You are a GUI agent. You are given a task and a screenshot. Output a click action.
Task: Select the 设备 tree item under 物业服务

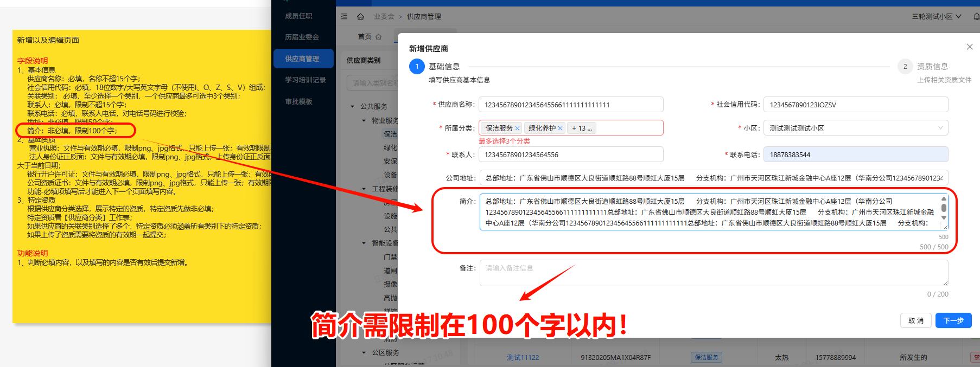coord(390,175)
